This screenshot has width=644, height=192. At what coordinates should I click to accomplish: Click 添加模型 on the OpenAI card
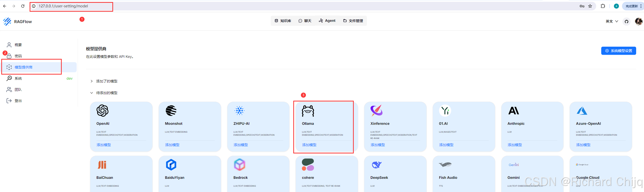click(x=104, y=145)
